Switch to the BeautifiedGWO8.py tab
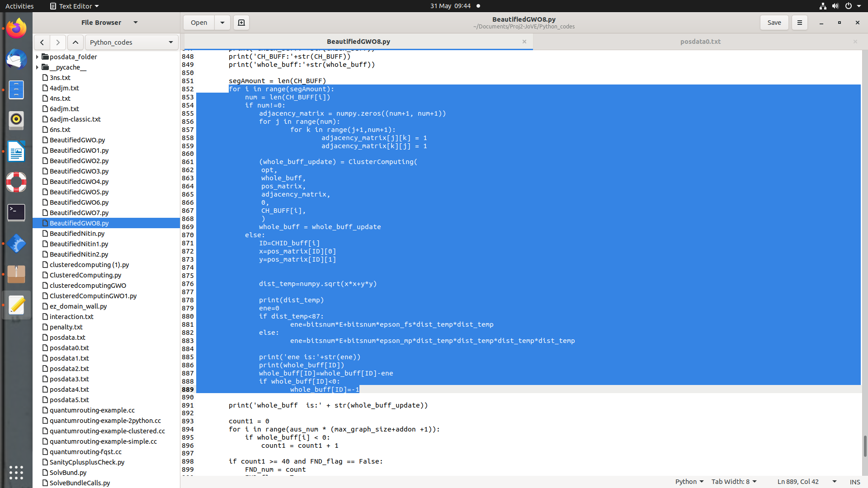 point(358,42)
